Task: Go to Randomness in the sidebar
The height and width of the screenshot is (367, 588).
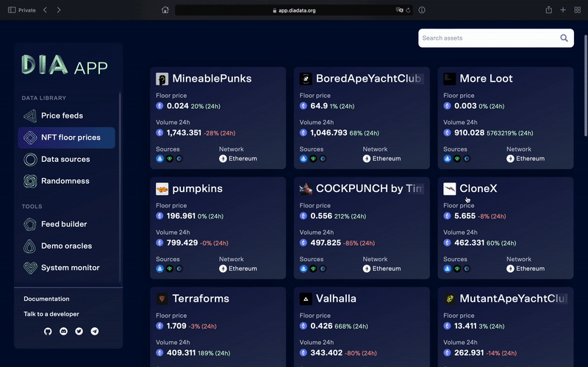Action: (66, 181)
